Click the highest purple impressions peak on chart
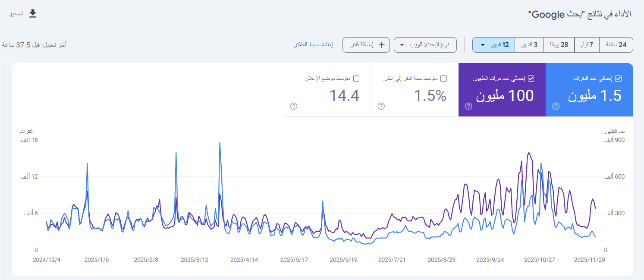Image resolution: width=644 pixels, height=280 pixels. 529,153
